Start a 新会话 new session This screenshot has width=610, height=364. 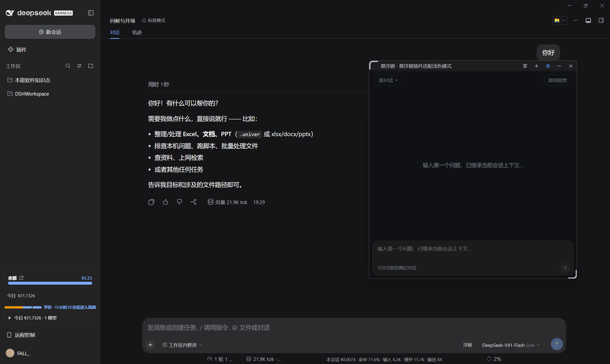tap(50, 32)
